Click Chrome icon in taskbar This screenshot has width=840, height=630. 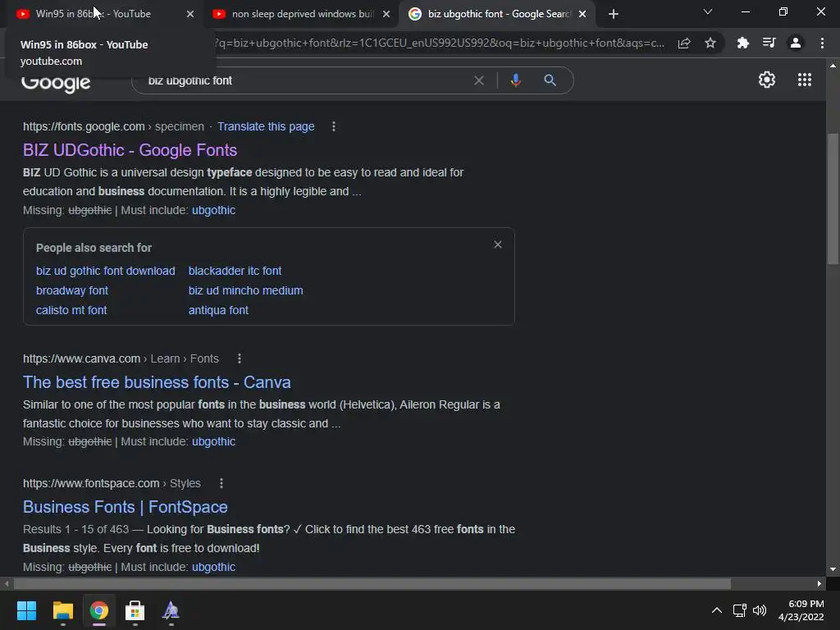pyautogui.click(x=98, y=610)
